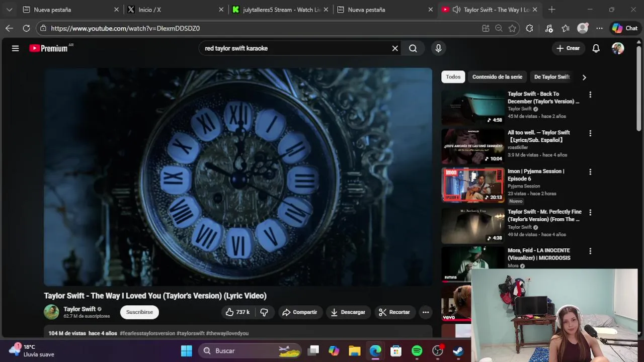
Task: Open options for Back To December video
Action: pyautogui.click(x=590, y=95)
